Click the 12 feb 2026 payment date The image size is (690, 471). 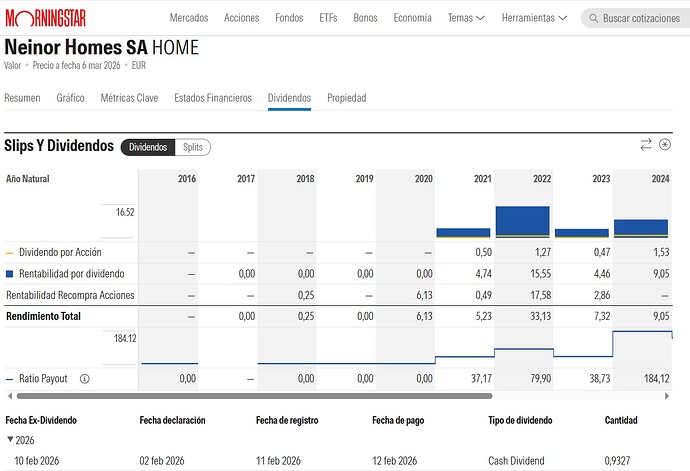[x=395, y=461]
